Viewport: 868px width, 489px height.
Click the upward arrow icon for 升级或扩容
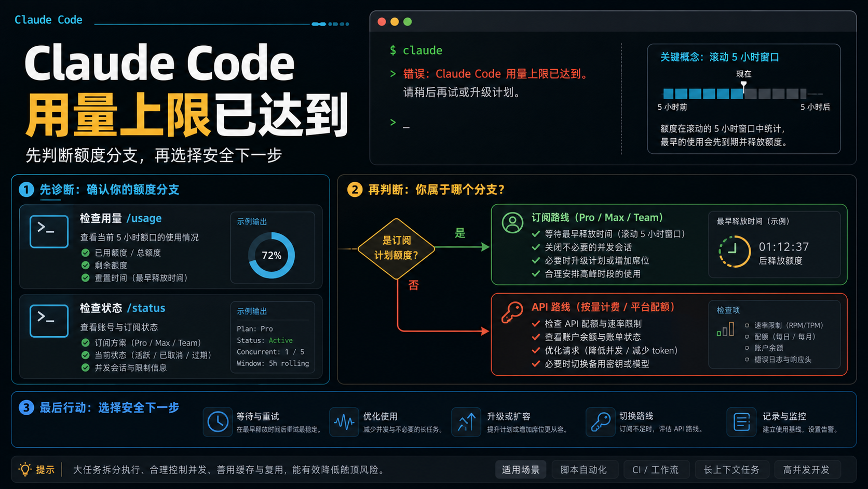pyautogui.click(x=466, y=421)
